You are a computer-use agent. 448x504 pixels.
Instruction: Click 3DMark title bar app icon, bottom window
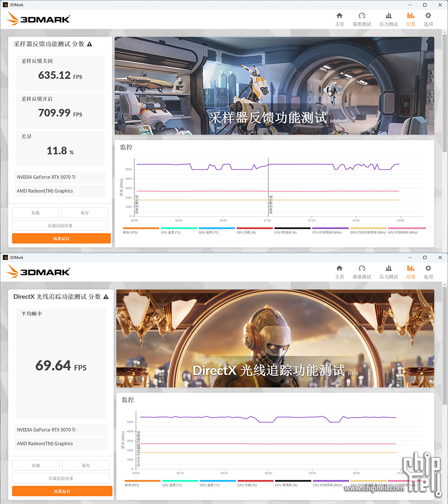point(5,257)
